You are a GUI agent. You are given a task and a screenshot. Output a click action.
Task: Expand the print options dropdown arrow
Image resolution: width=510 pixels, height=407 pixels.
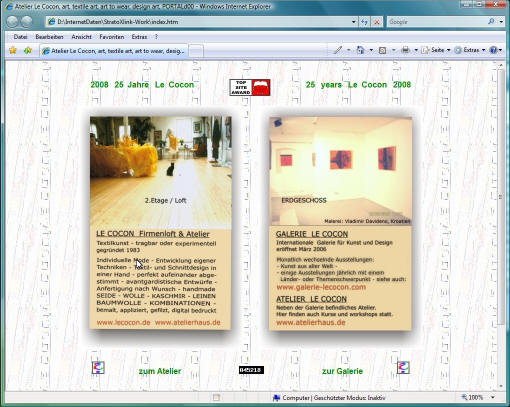pos(416,50)
